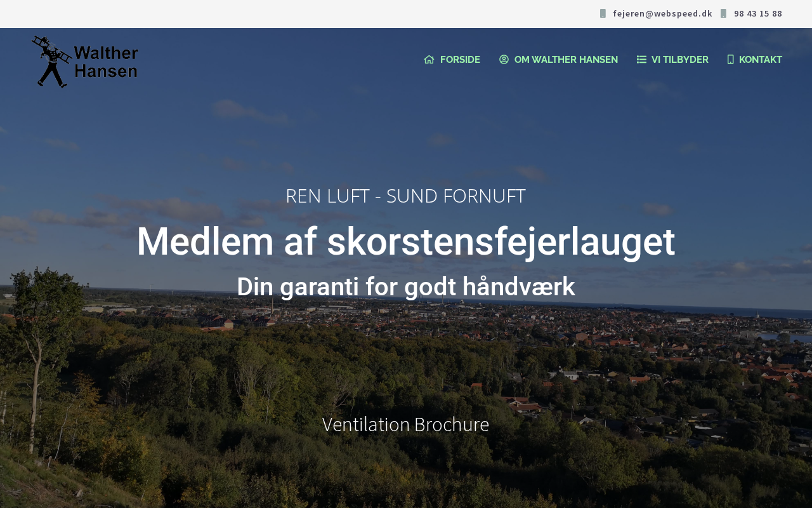Call the number 98 43 15 88
Screen dimensions: 812x508
pyautogui.click(x=758, y=13)
